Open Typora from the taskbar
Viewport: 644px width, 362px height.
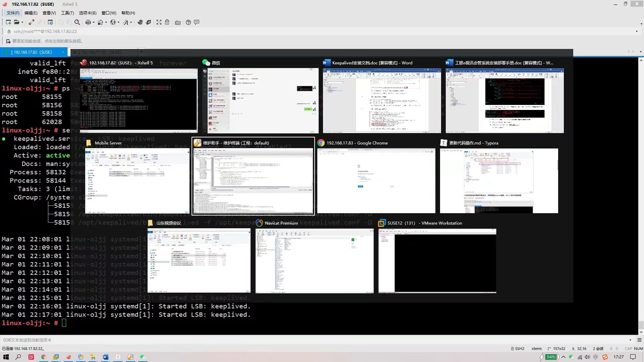click(118, 357)
